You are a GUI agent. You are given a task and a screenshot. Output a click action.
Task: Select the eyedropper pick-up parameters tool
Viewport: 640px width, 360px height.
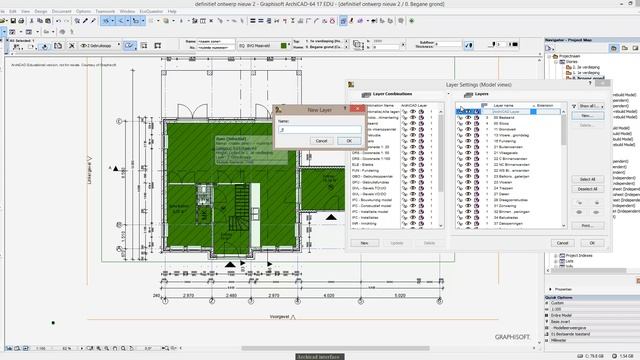(85, 21)
